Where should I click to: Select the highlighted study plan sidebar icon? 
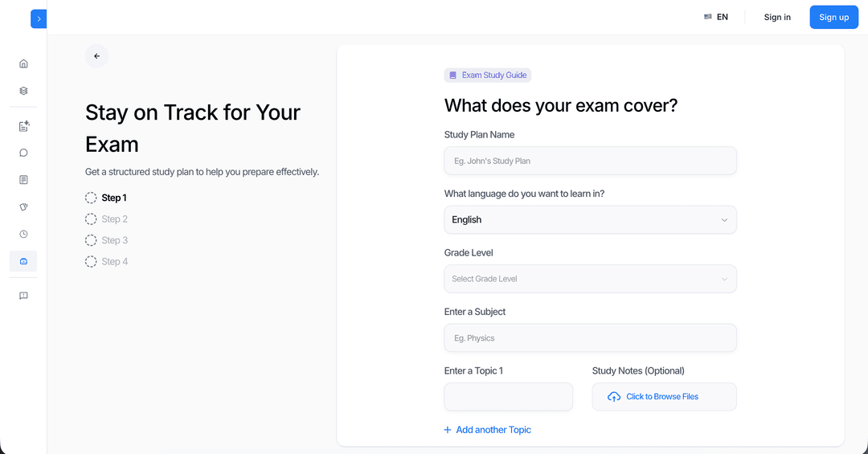coord(23,261)
